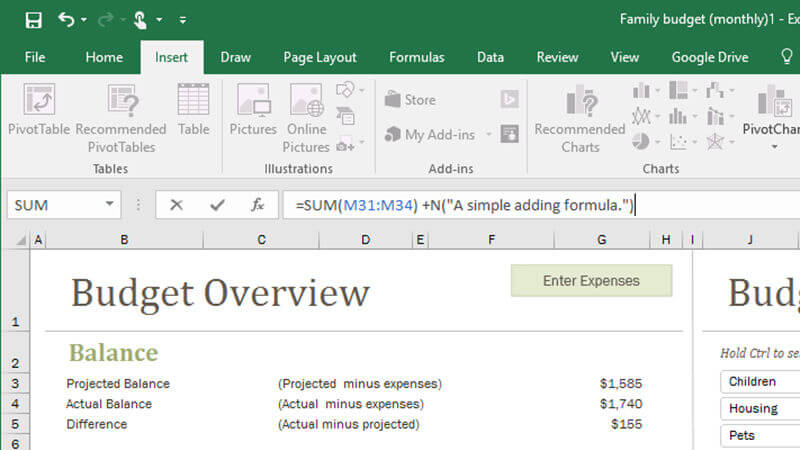Screen dimensions: 800x450
Task: Expand the My Add-ins dropdown arrow
Action: point(488,135)
